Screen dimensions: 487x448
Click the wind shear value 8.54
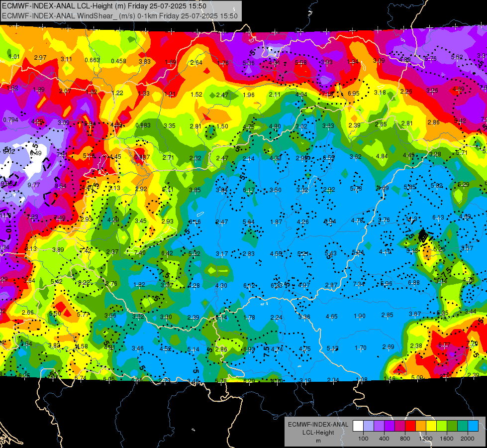pos(61,186)
